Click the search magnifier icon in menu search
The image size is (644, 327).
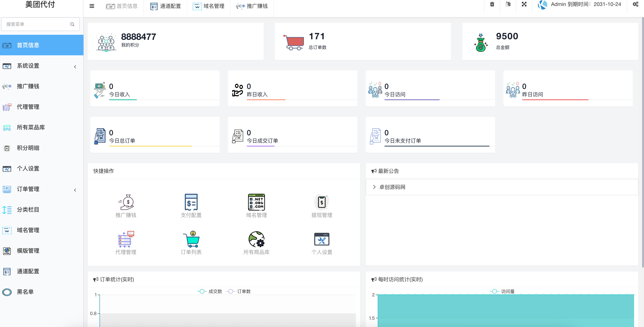point(72,24)
